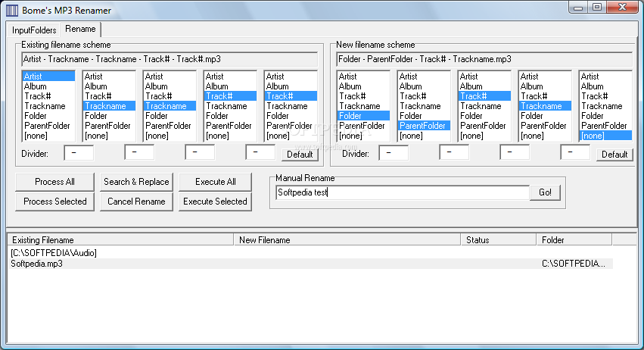Minimize the MP3 Renamer window

pyautogui.click(x=578, y=8)
